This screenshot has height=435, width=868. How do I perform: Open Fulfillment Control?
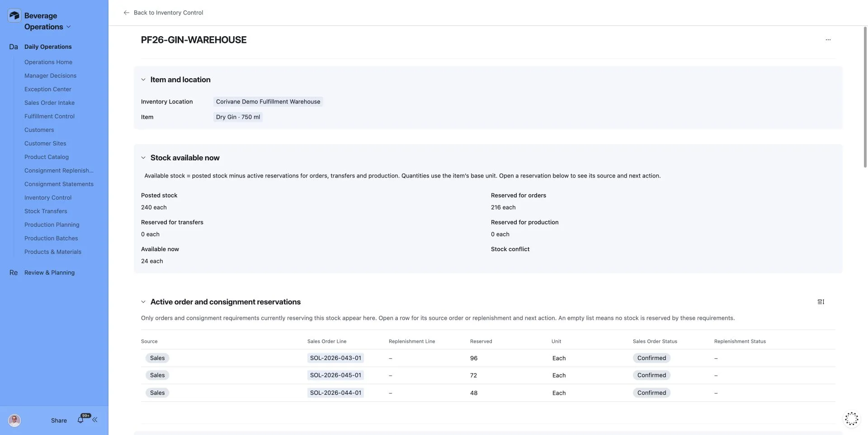[x=49, y=116]
